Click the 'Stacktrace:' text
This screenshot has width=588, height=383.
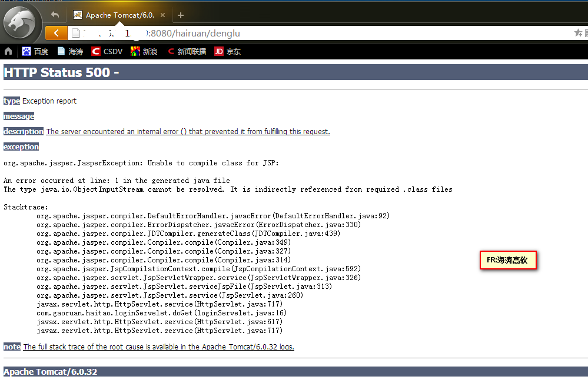[x=26, y=207]
